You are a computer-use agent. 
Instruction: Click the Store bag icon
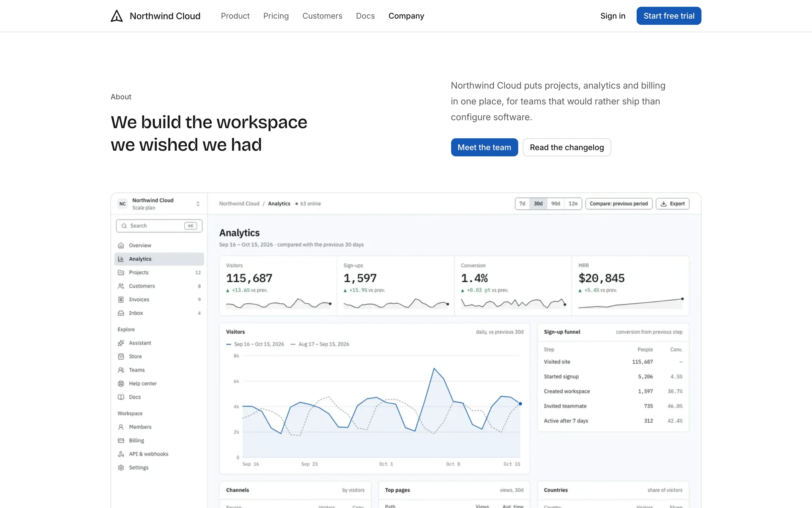point(121,356)
